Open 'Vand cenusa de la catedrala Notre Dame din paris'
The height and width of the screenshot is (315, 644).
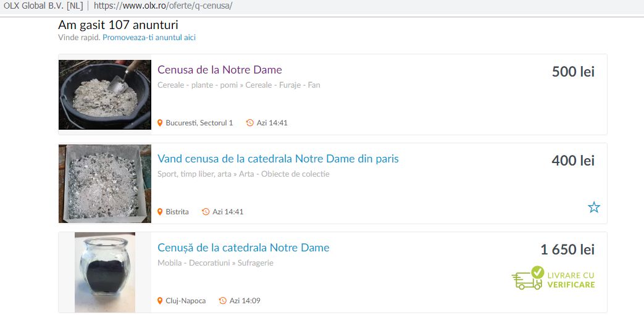(x=278, y=159)
